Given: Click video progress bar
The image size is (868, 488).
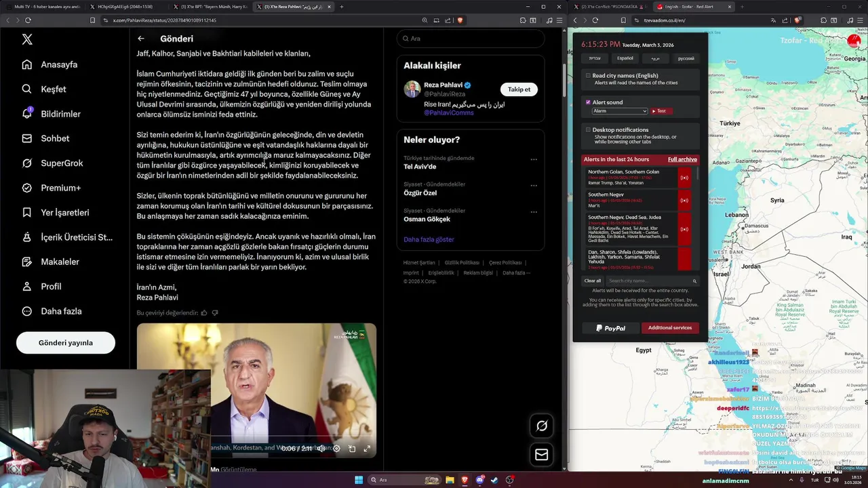Looking at the screenshot, I should click(293, 437).
